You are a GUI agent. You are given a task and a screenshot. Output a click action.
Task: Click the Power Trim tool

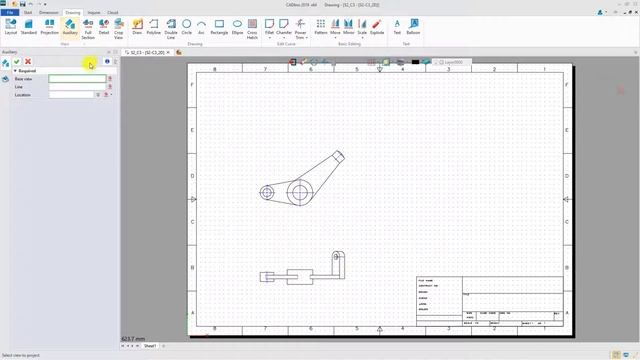pyautogui.click(x=300, y=29)
